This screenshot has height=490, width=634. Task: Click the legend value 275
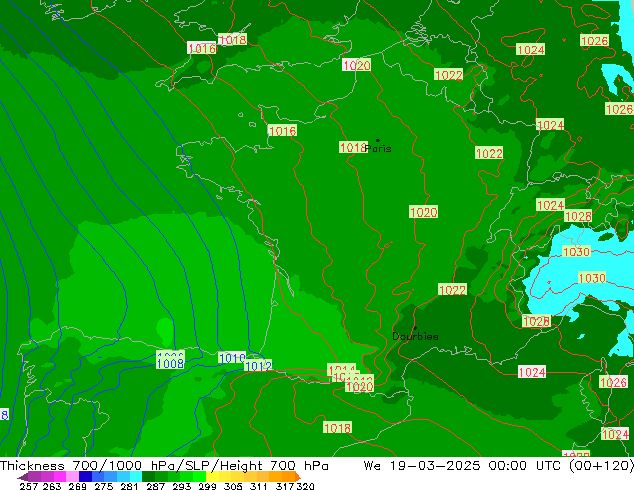tap(104, 486)
